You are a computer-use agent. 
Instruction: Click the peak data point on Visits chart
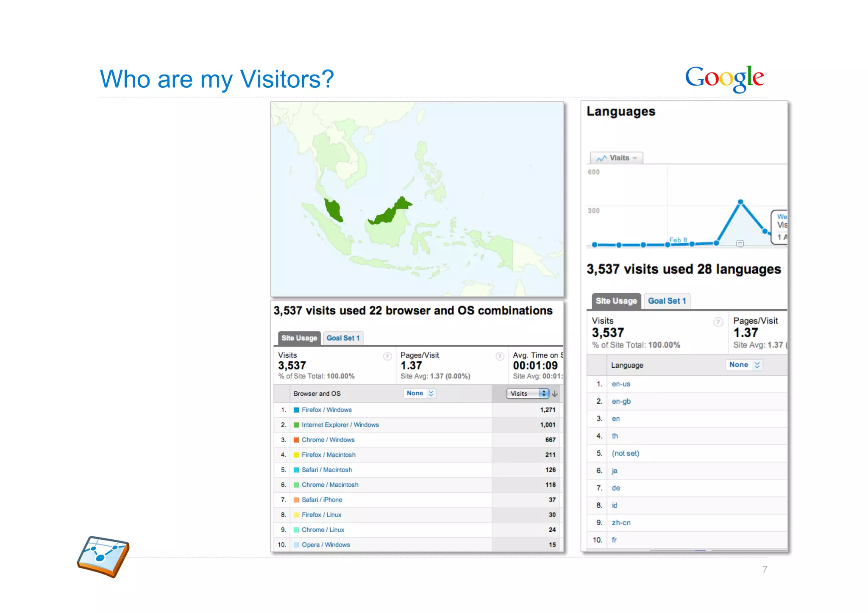740,202
